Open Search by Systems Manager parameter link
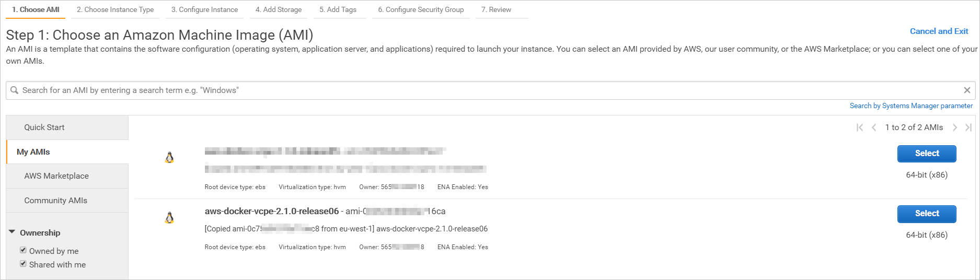This screenshot has width=980, height=280. point(911,106)
